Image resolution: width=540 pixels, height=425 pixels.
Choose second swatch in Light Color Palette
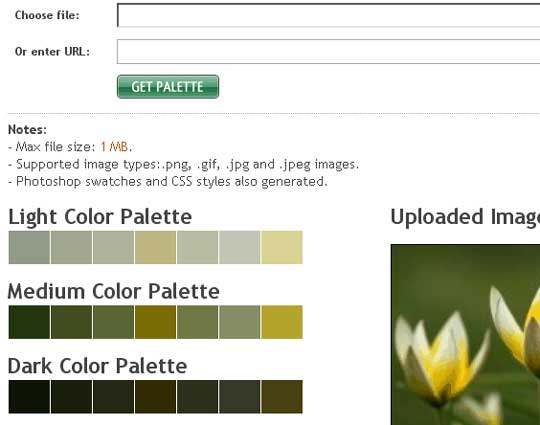tap(71, 247)
